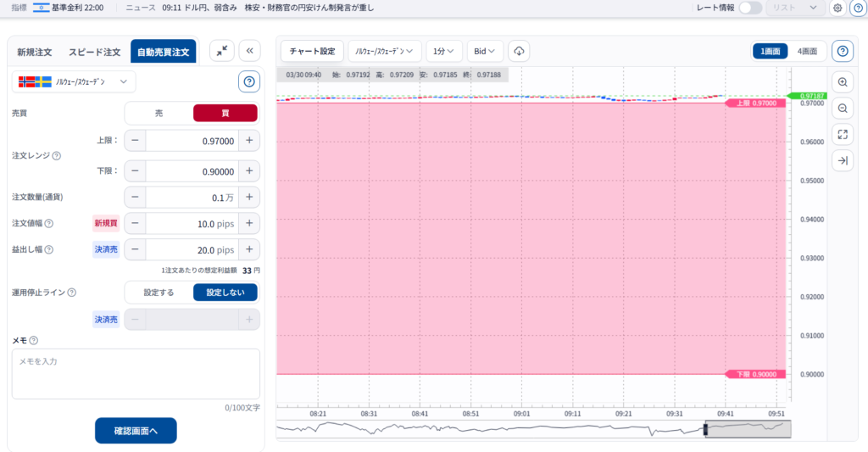Click the チャート設定 button
This screenshot has height=452, width=868.
pyautogui.click(x=312, y=51)
